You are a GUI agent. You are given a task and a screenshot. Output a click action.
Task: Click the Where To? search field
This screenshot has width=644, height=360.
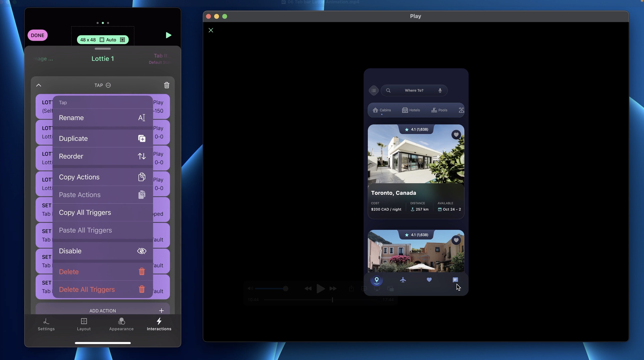(414, 91)
